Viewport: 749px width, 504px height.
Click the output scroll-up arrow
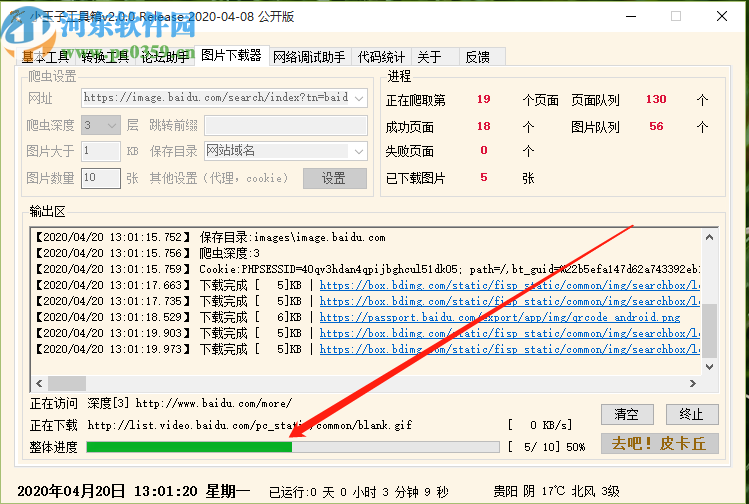coord(709,237)
